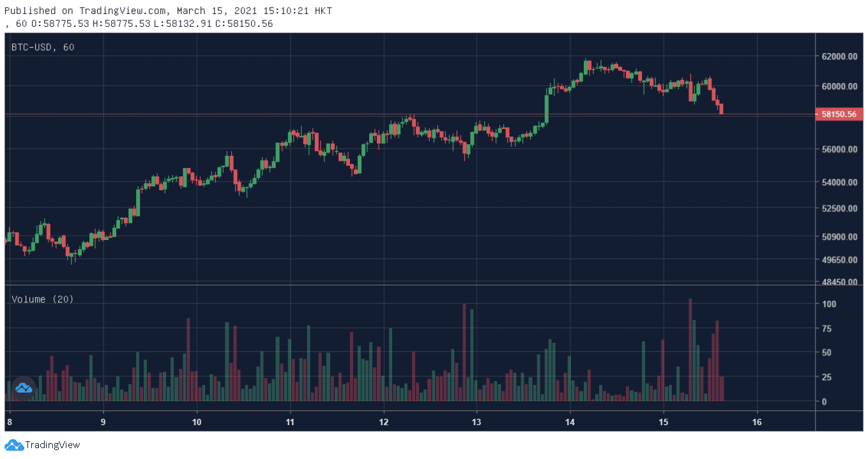The width and height of the screenshot is (868, 459).
Task: Click date 11 on the time axis
Action: point(290,422)
